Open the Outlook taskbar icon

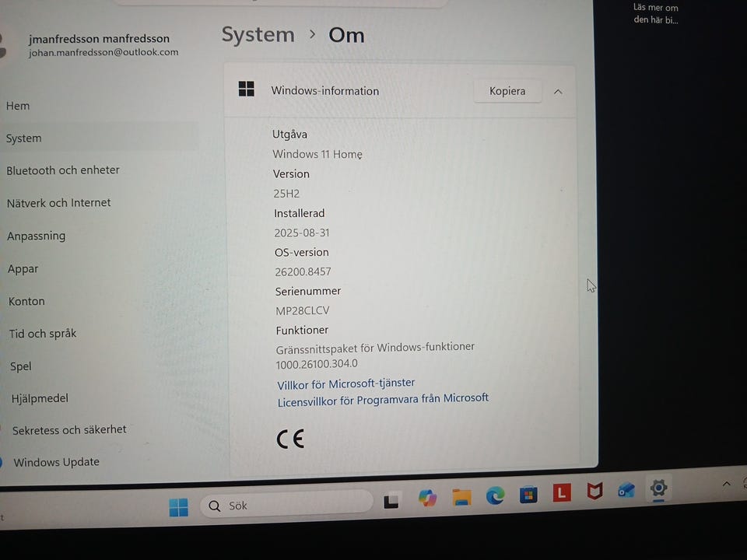626,489
